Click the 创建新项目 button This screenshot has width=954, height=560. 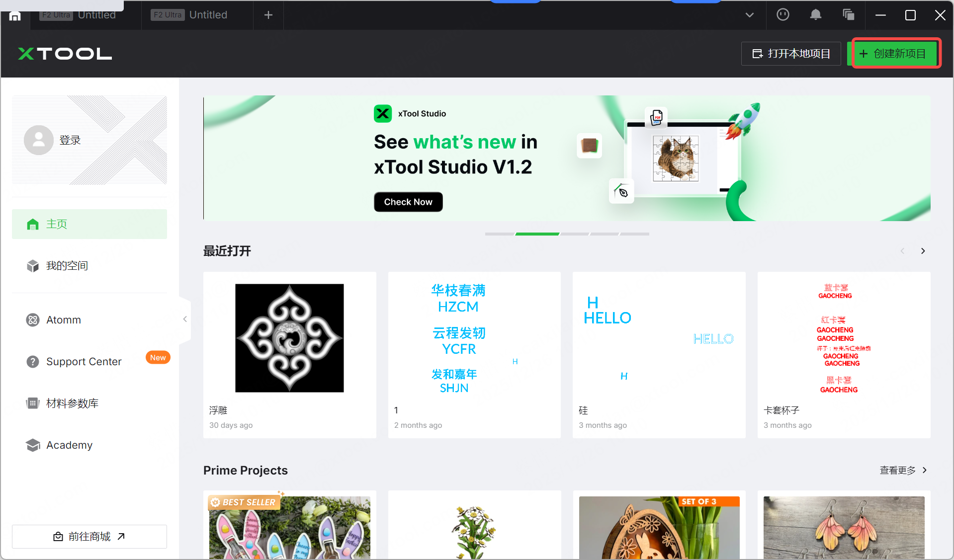pos(896,54)
